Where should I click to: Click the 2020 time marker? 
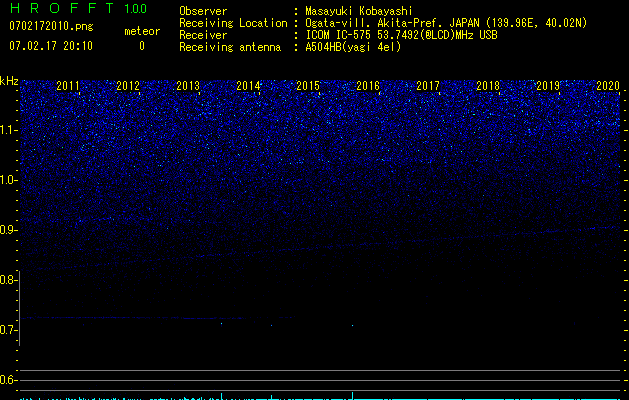(608, 85)
